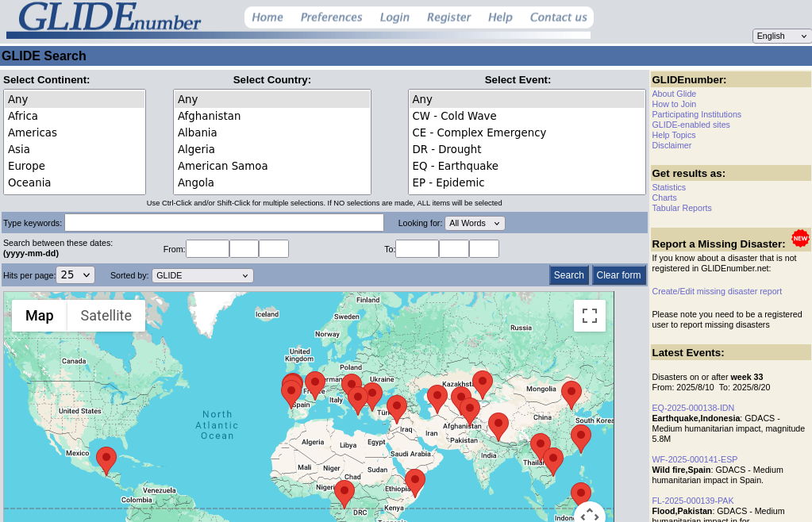Open the Statistics results link
The height and width of the screenshot is (522, 812).
668,187
